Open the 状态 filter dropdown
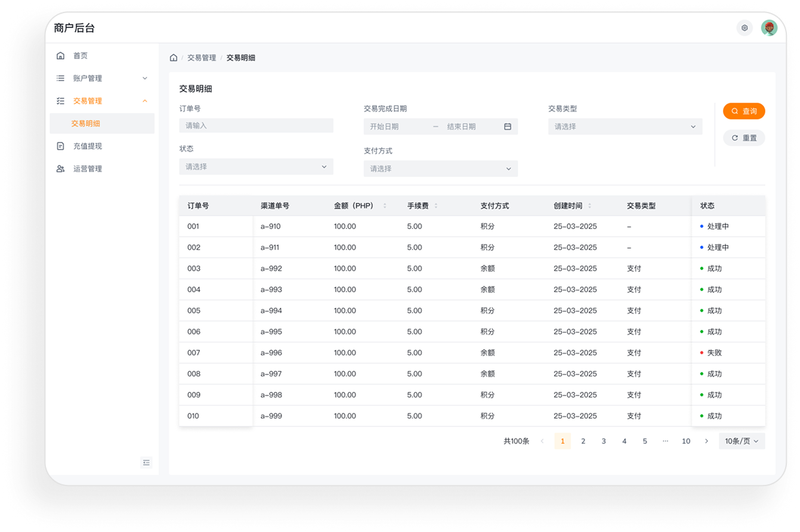This screenshot has width=800, height=532. click(x=256, y=167)
